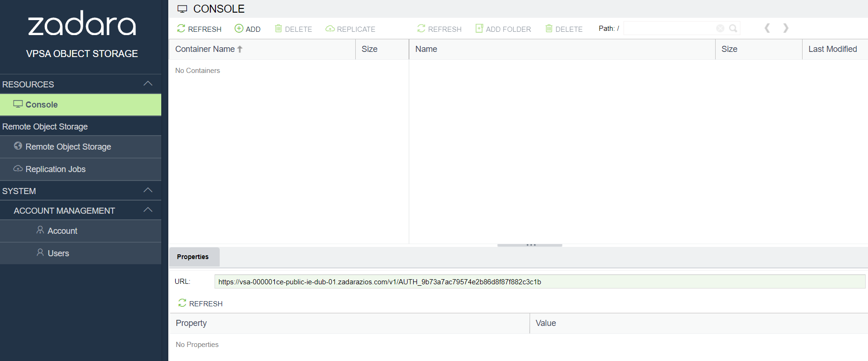Click the Property column header

[x=349, y=323]
